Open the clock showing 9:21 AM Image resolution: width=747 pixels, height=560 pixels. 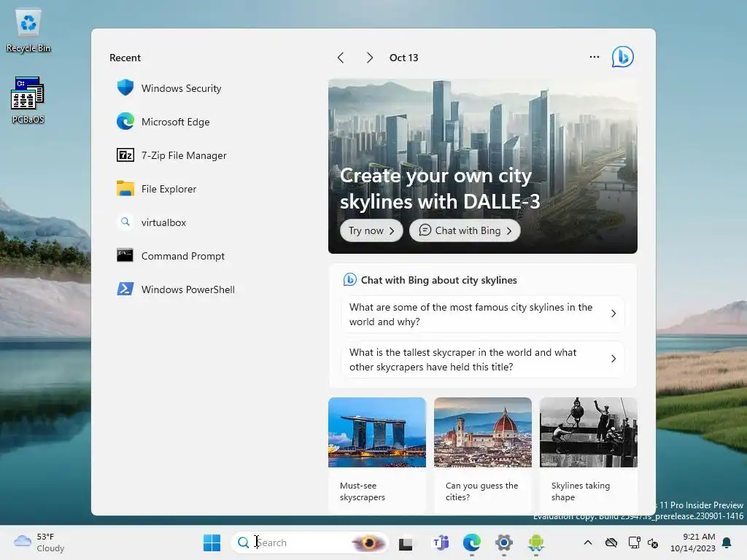[693, 542]
